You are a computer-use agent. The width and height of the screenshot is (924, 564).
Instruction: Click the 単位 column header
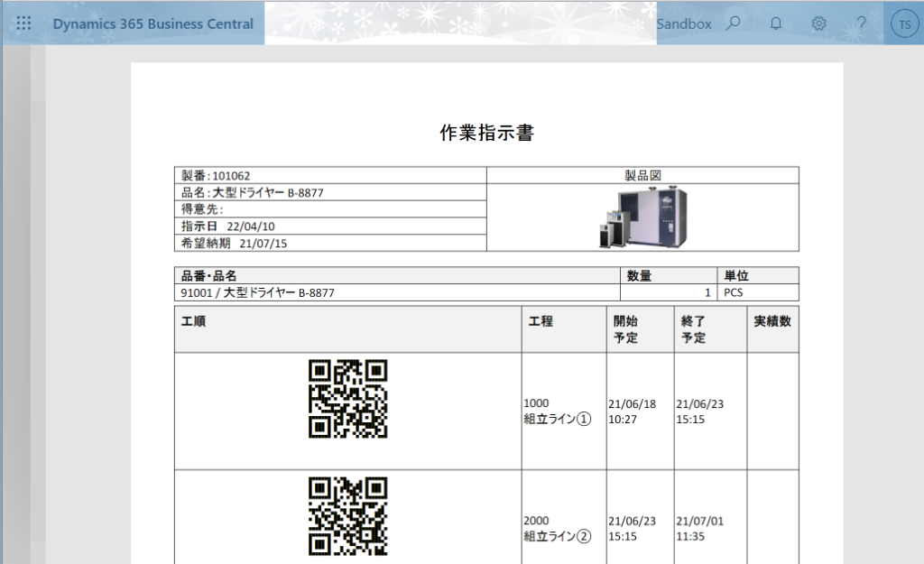[x=758, y=275]
